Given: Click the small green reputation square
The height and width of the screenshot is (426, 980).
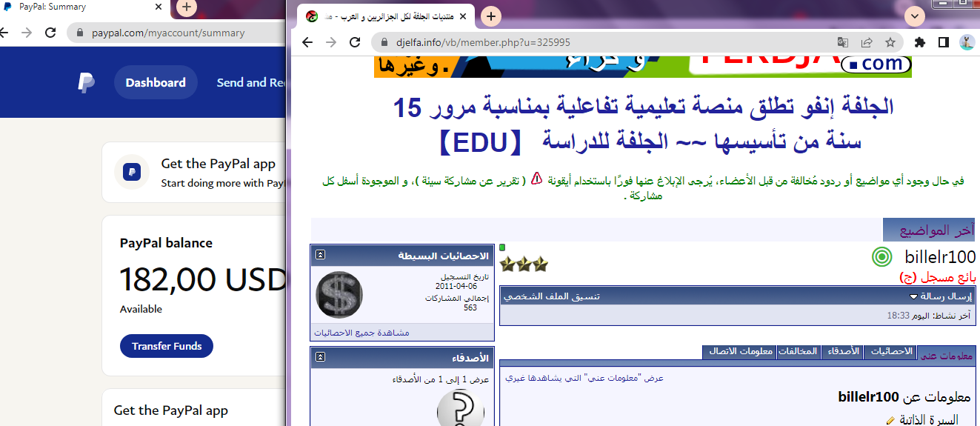Looking at the screenshot, I should 502,247.
